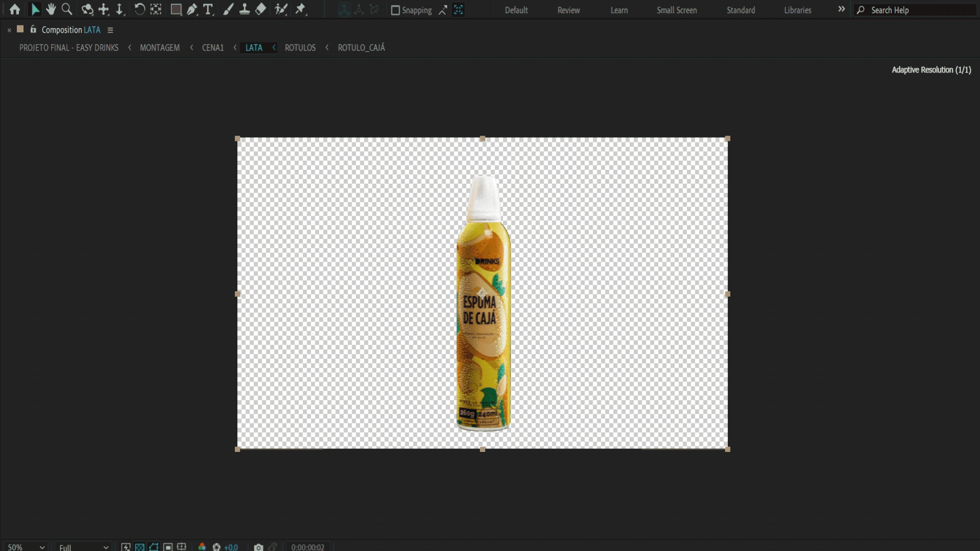Select the Pan camera tool

coord(104,9)
